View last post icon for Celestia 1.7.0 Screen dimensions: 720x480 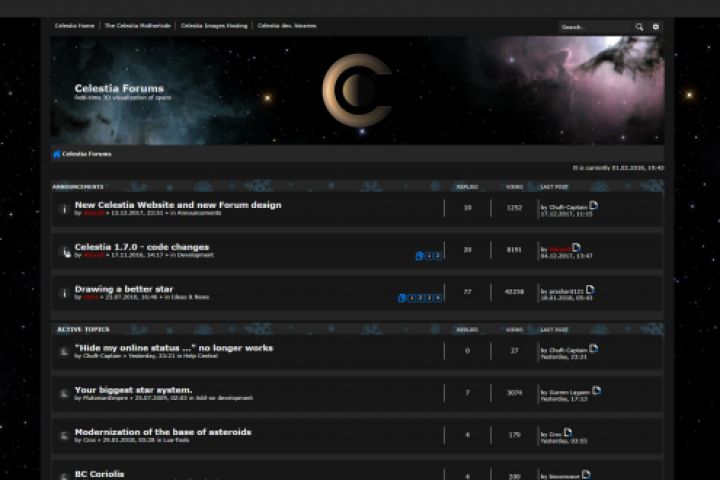pyautogui.click(x=576, y=248)
